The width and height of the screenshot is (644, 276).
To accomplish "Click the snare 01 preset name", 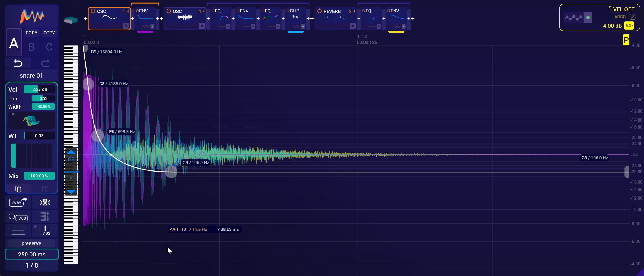I will coord(31,75).
